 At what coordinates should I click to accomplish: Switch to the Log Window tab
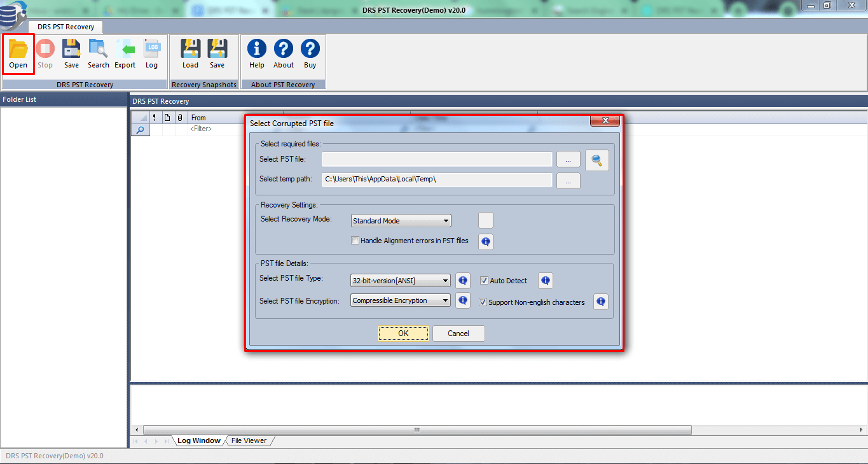(x=199, y=440)
